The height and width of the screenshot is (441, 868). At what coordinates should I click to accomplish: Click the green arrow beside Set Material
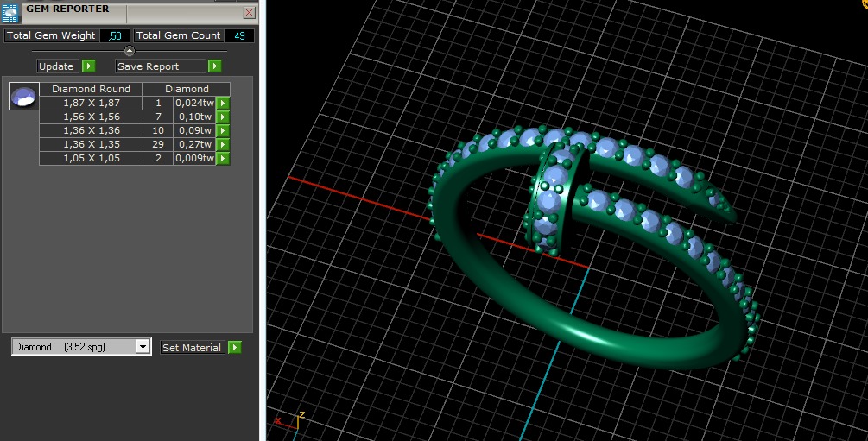coord(235,347)
